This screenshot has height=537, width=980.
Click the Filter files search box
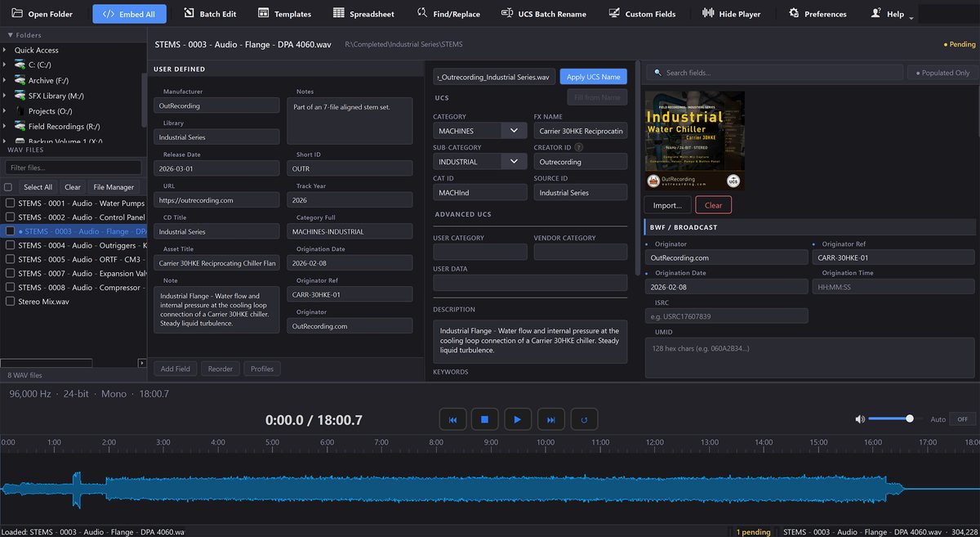point(73,168)
